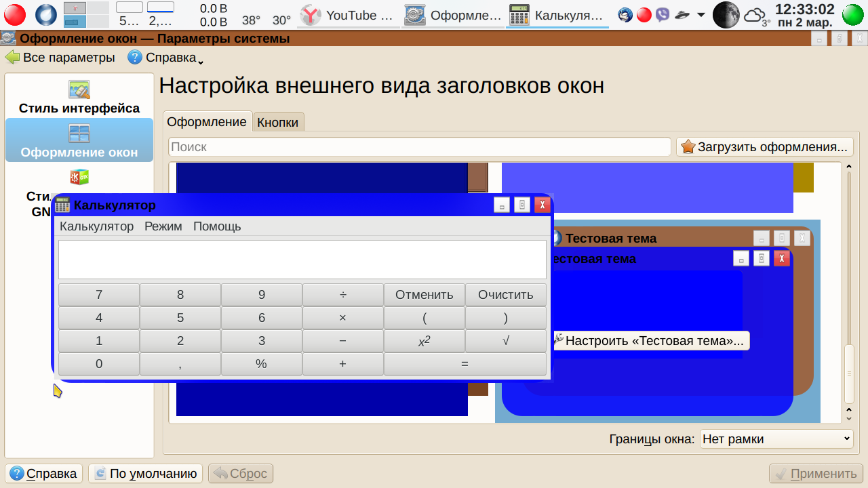Click the Применить button
Viewport: 868px width, 488px height.
pos(816,474)
